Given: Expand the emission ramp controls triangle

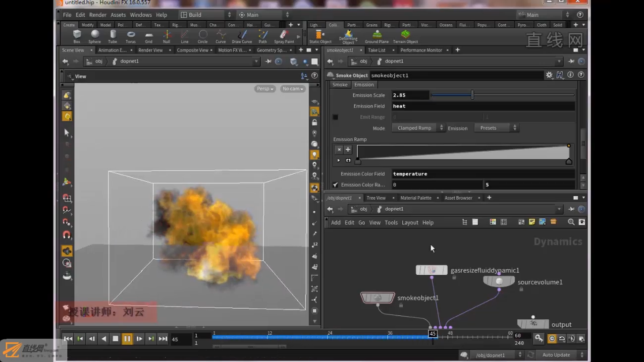Looking at the screenshot, I should (x=339, y=160).
